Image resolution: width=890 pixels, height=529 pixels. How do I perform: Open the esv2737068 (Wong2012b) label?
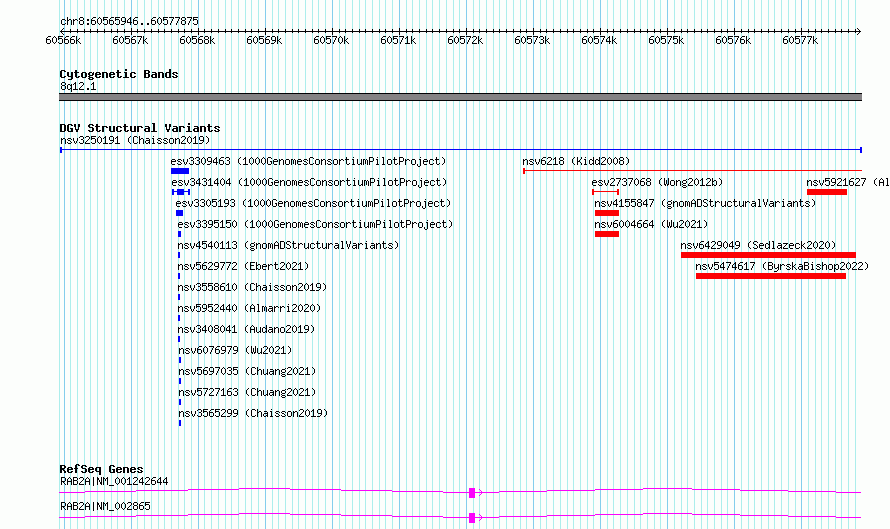pos(657,182)
